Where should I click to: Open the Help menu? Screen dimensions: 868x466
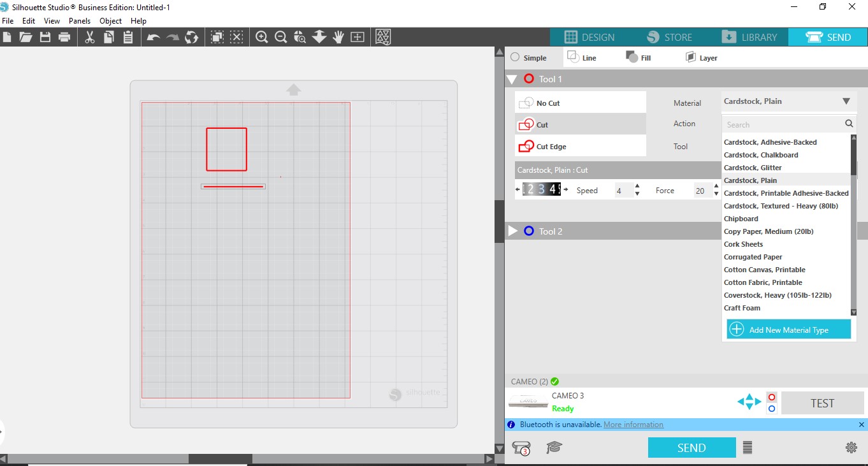click(138, 21)
